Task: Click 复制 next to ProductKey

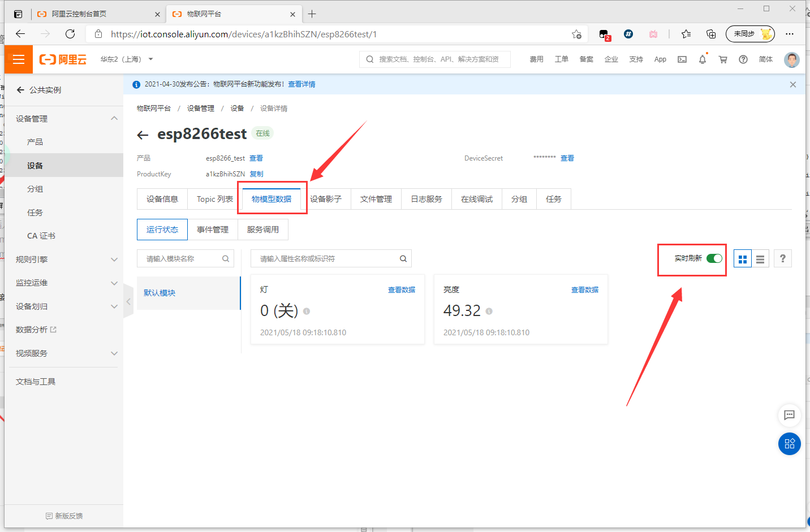Action: pyautogui.click(x=256, y=174)
